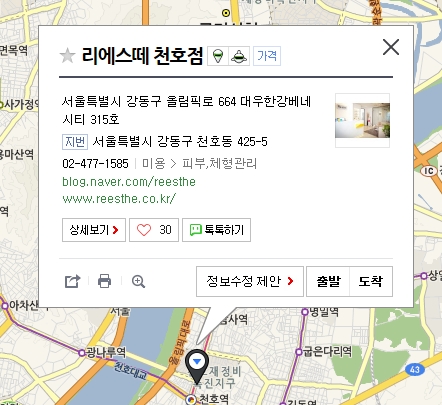This screenshot has height=405, width=442.
Task: Toggle the favorite star next to 리에스떼 천호점
Action: [x=67, y=56]
